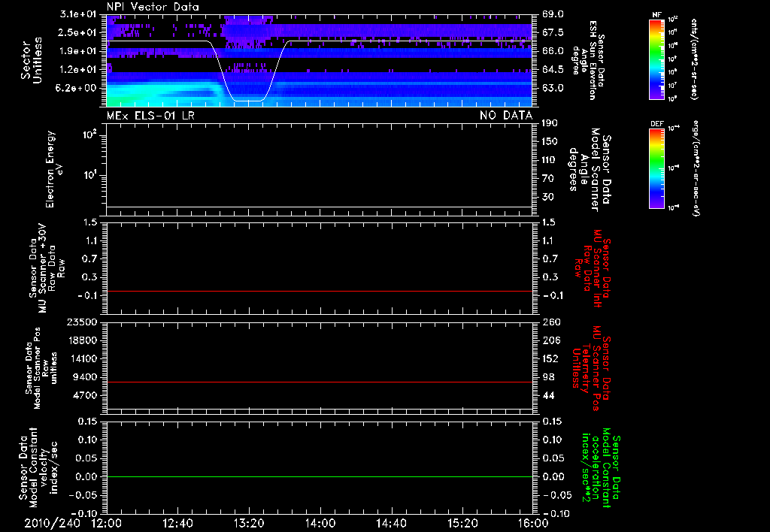Screen dimensions: 770x532
Task: Click the '14:00' time tick label
Action: tap(320, 523)
